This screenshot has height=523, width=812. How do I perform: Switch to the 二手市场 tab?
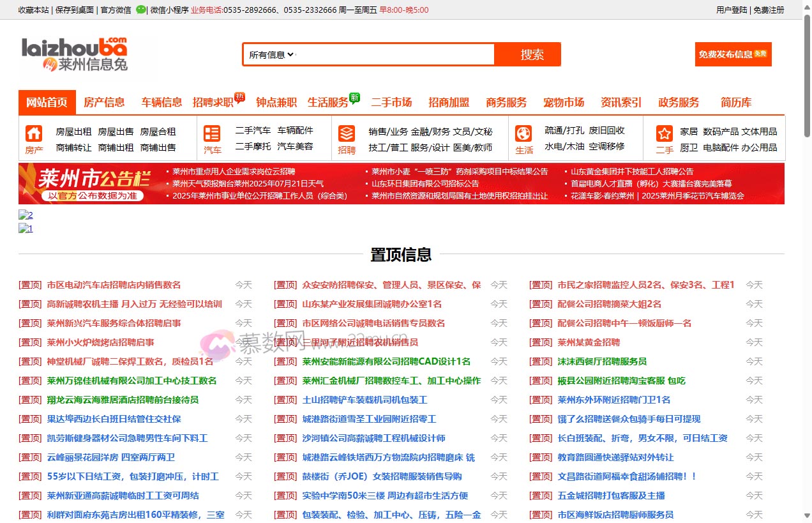[391, 101]
